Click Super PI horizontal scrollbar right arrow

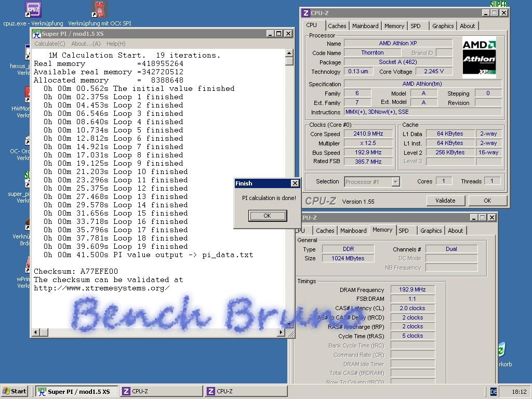(x=281, y=332)
